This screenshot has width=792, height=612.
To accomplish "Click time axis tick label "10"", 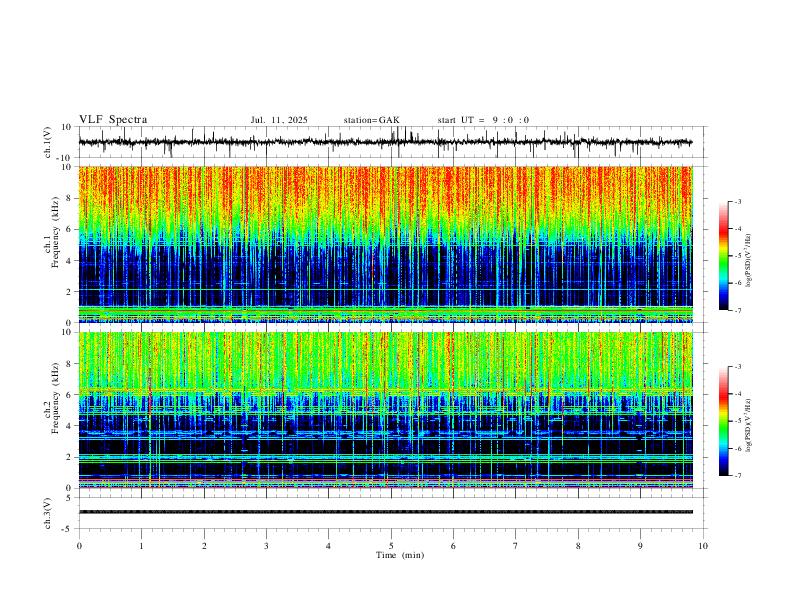I will click(703, 546).
